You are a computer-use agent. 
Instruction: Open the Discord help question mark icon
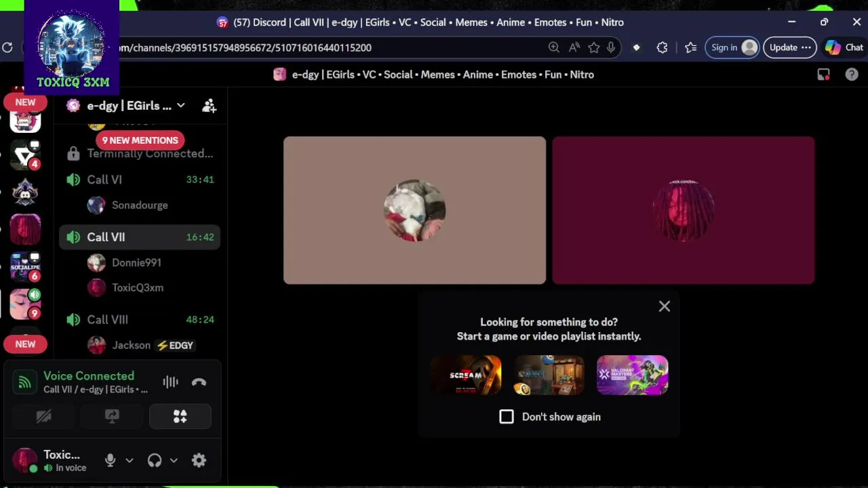click(x=852, y=75)
